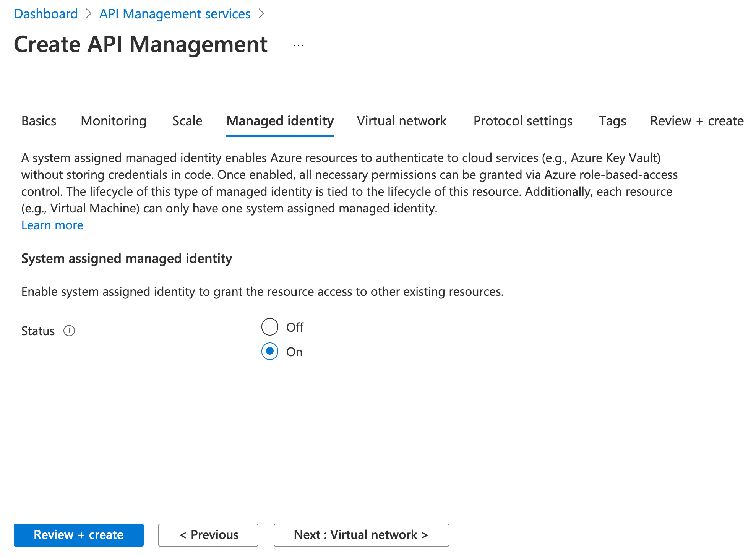
Task: Click the Learn more link
Action: (52, 225)
